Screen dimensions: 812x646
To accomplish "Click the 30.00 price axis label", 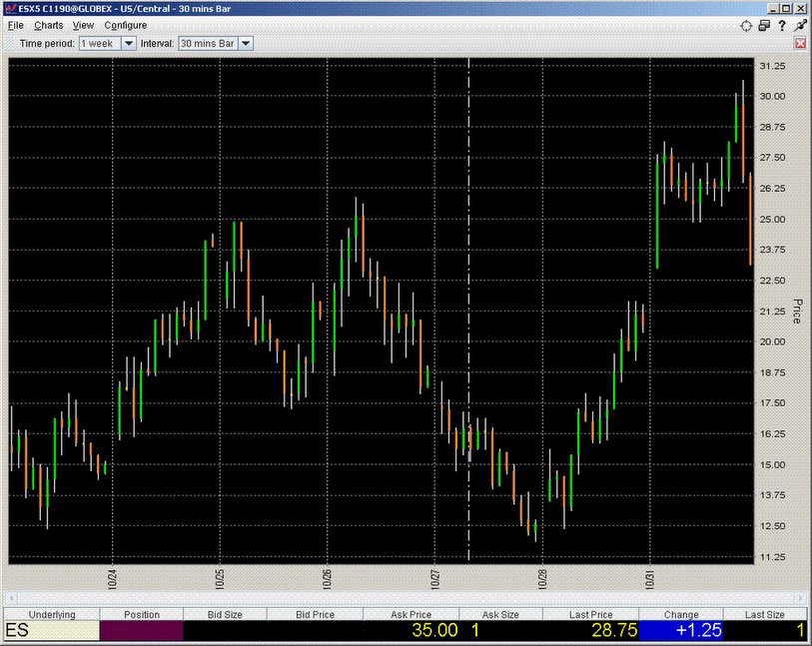I will [772, 96].
